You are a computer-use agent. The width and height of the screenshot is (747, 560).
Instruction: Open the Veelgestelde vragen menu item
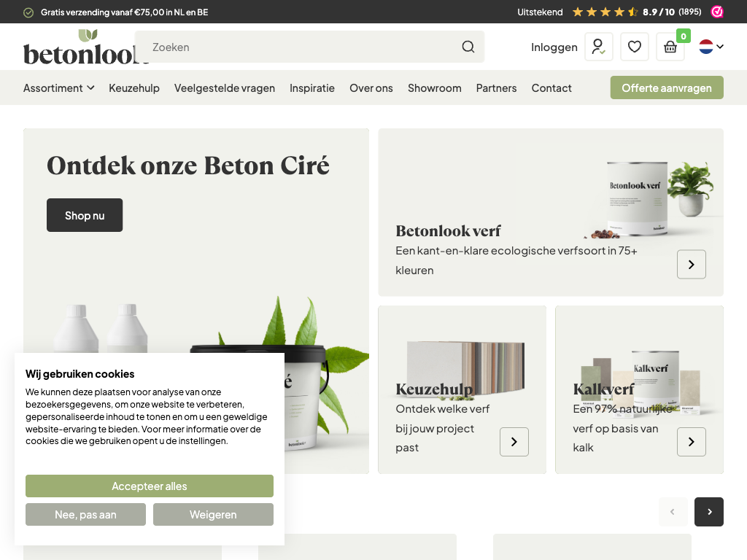click(x=225, y=88)
